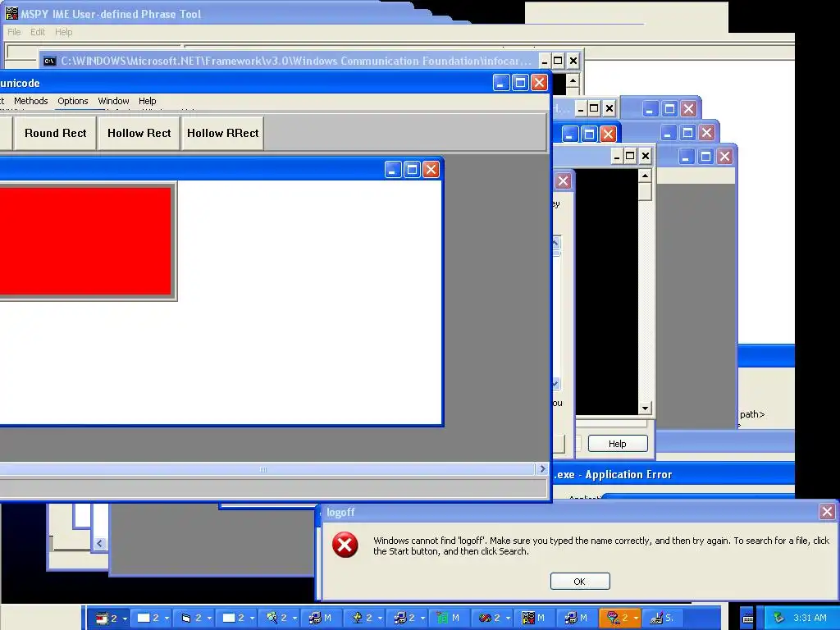840x630 pixels.
Task: Click the '.exe - Application Error' title bar
Action: tap(673, 475)
